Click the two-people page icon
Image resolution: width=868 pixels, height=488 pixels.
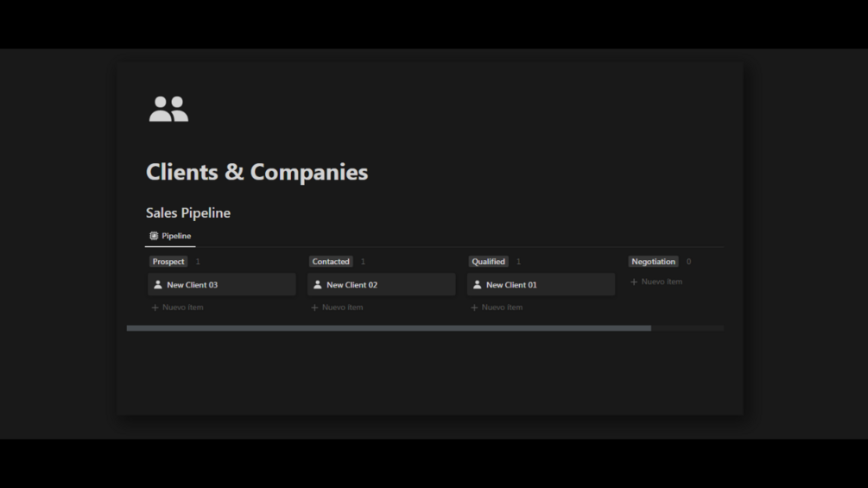[x=168, y=109]
